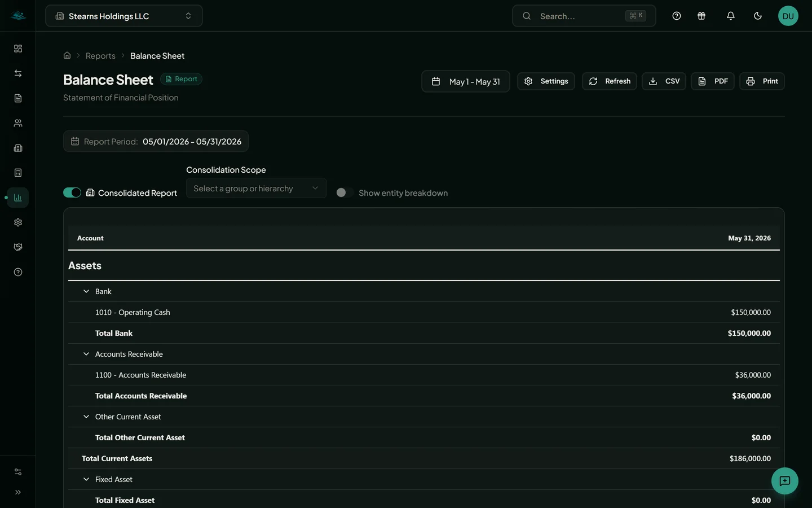Collapse the Accounts Receivable group chevron
The image size is (812, 508).
tap(86, 354)
